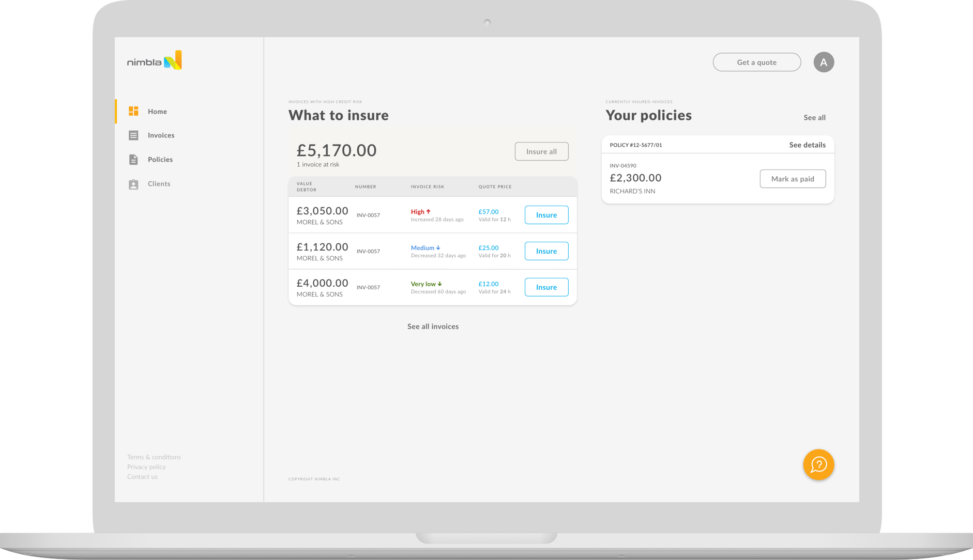Click the Policies document icon in sidebar
Image resolution: width=973 pixels, height=560 pixels.
click(133, 160)
